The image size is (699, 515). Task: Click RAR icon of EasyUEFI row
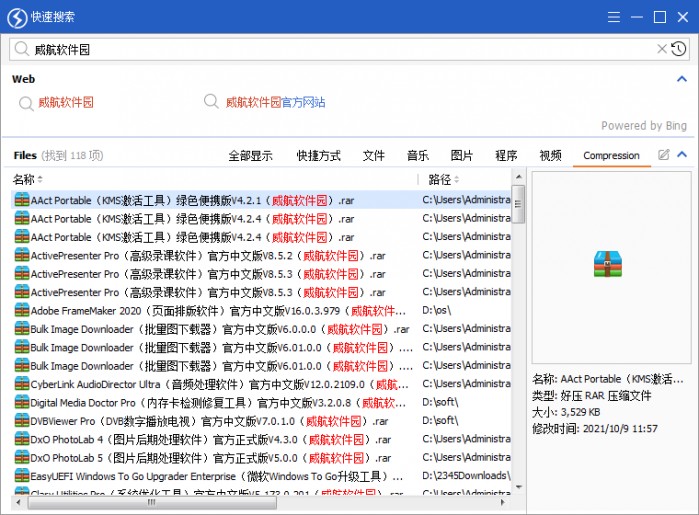pyautogui.click(x=22, y=476)
